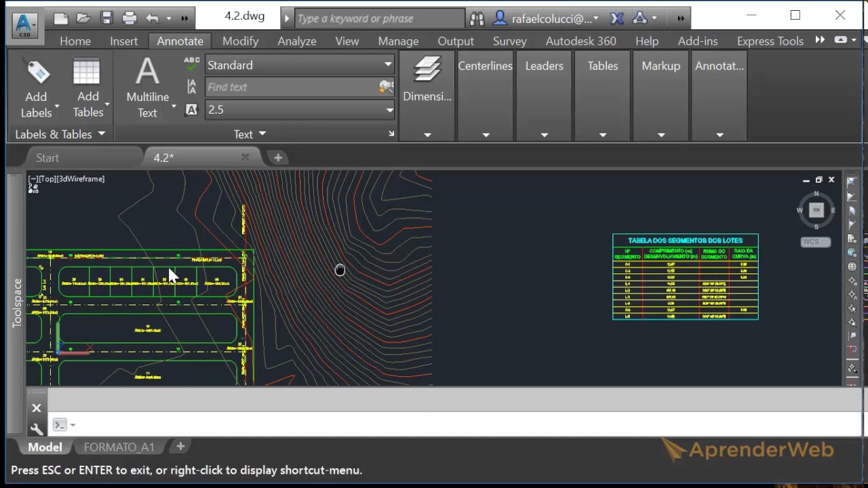Expand the quick access toolbar overflow
868x488 pixels.
184,18
